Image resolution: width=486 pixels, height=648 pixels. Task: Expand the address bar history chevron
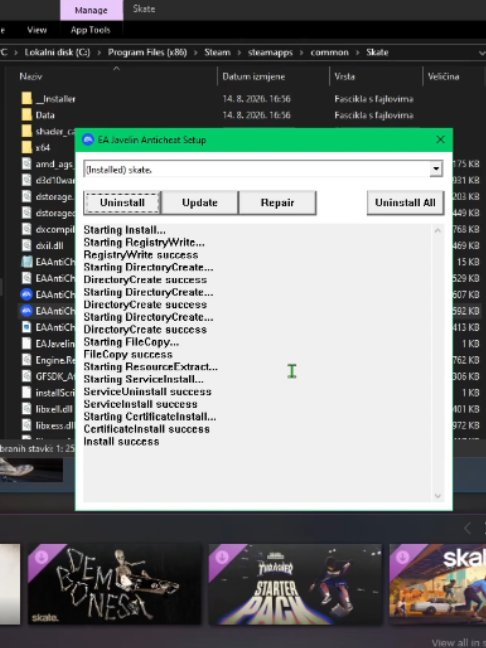click(481, 52)
